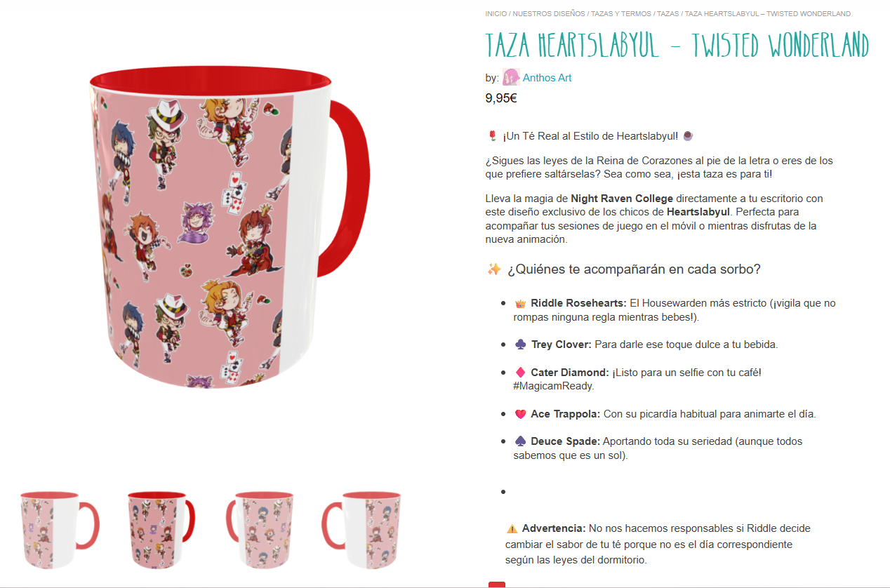Click the product title Taza Heartslabyul
The width and height of the screenshot is (890, 588).
677,46
